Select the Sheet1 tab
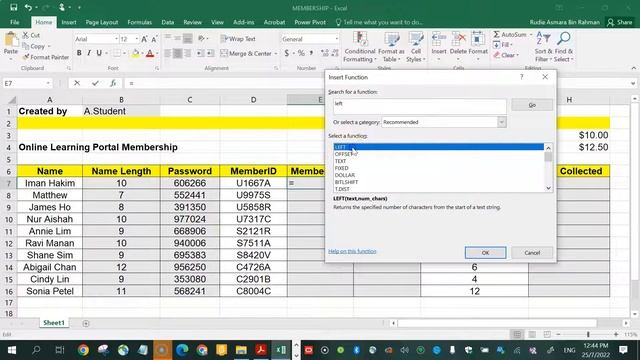The width and height of the screenshot is (640, 360). point(54,323)
